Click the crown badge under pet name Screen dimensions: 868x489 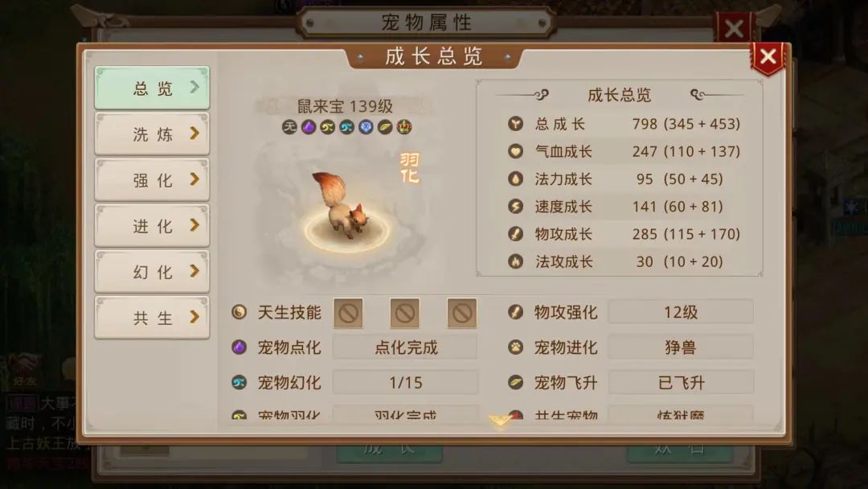click(x=404, y=127)
